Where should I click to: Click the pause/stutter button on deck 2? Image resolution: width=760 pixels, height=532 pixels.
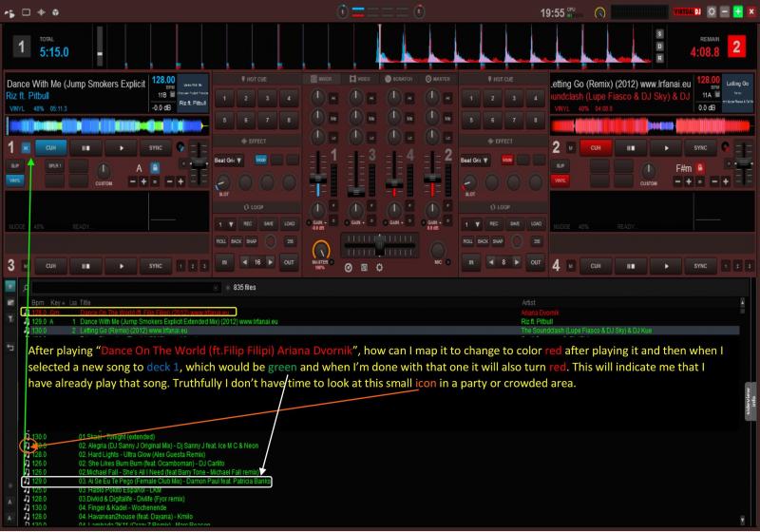632,148
